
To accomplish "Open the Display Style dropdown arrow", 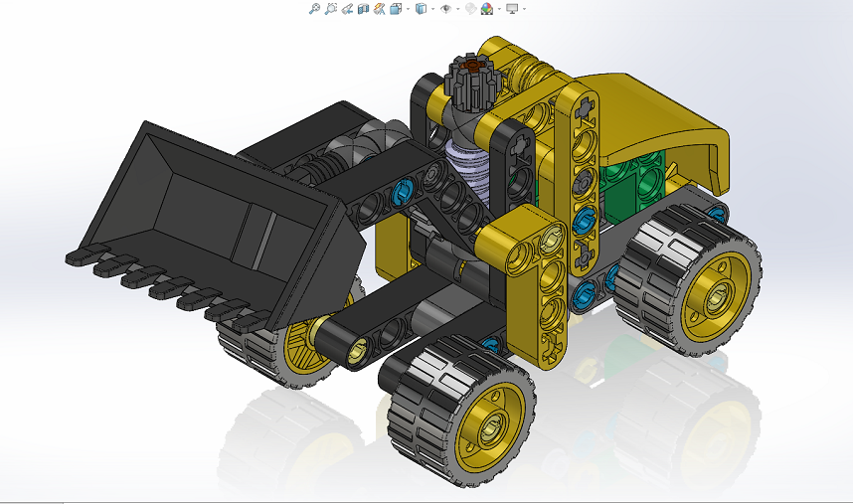I will 433,9.
